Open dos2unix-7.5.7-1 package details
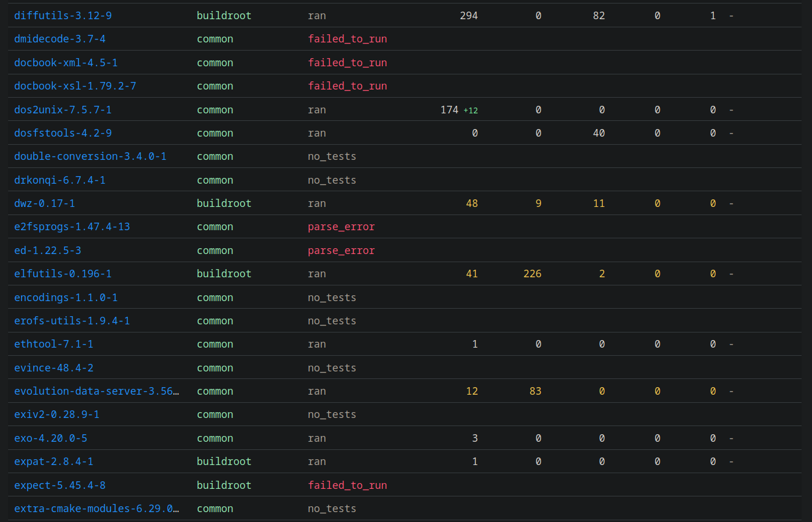This screenshot has width=812, height=522. click(x=63, y=110)
